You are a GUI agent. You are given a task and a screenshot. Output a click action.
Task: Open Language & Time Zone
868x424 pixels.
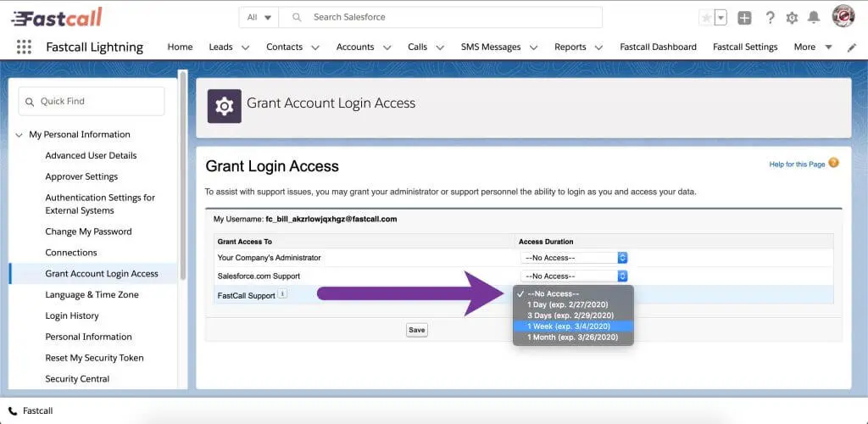pos(92,294)
